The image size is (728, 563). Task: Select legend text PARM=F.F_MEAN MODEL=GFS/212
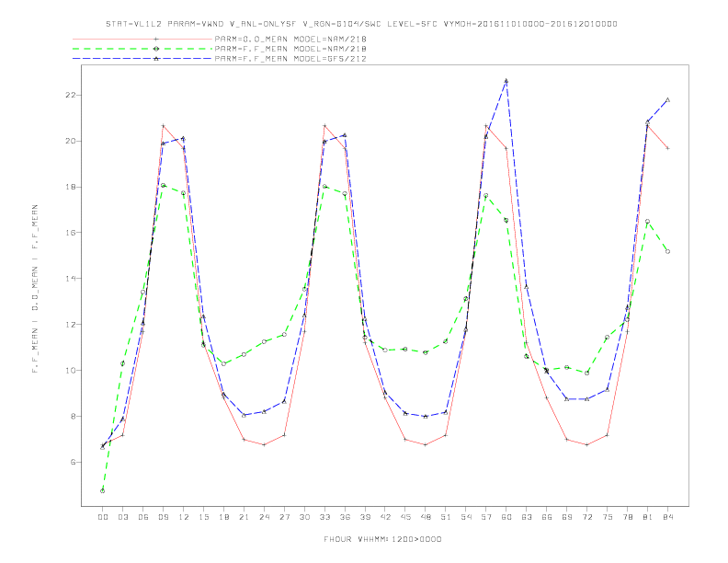pyautogui.click(x=290, y=59)
